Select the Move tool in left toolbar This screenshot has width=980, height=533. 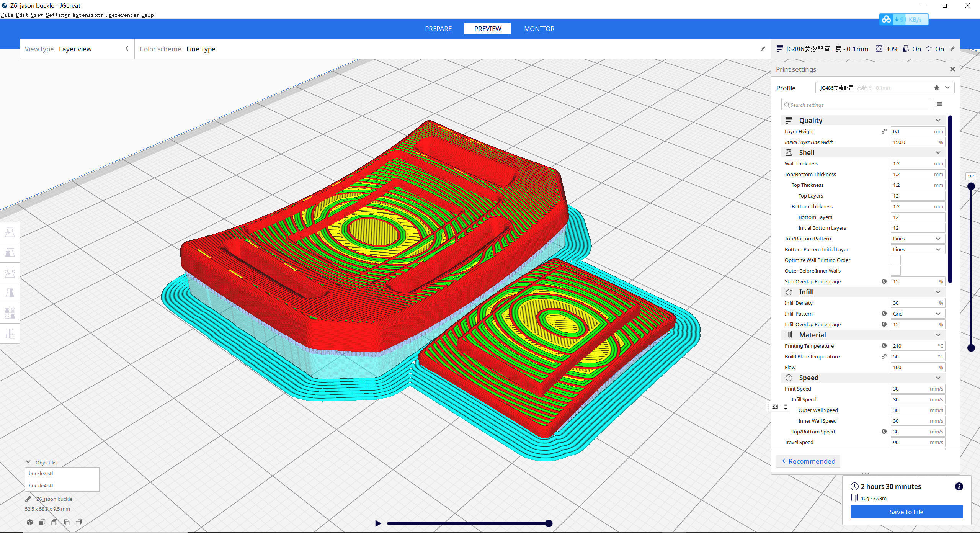[10, 232]
